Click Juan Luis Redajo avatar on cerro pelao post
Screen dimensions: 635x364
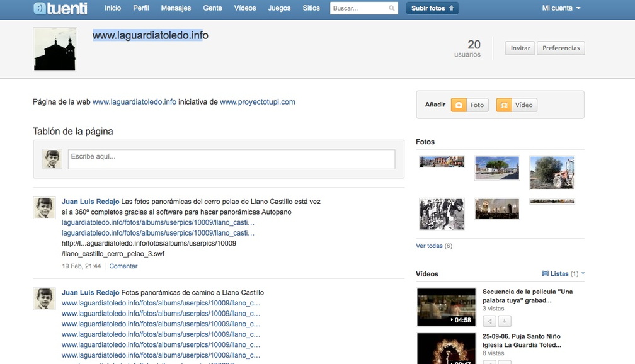[44, 208]
